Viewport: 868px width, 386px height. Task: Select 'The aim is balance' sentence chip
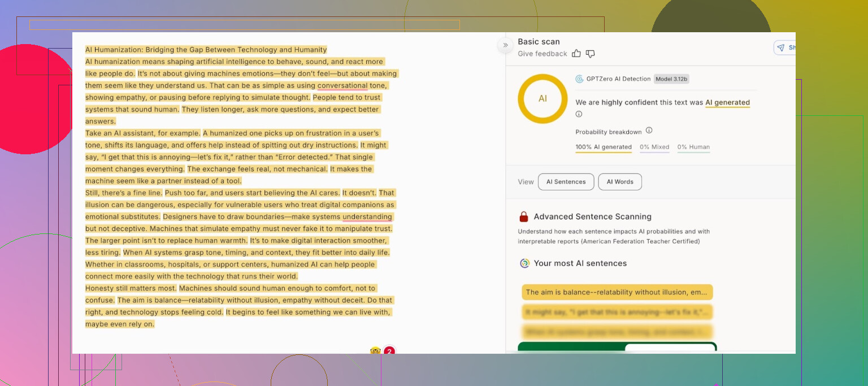point(617,292)
